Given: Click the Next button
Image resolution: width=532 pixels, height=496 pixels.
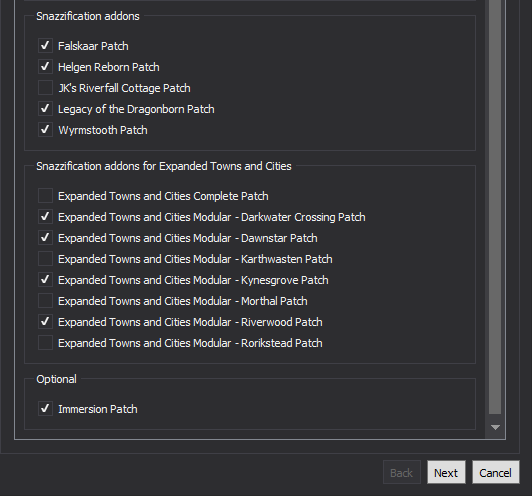Looking at the screenshot, I should coord(446,472).
